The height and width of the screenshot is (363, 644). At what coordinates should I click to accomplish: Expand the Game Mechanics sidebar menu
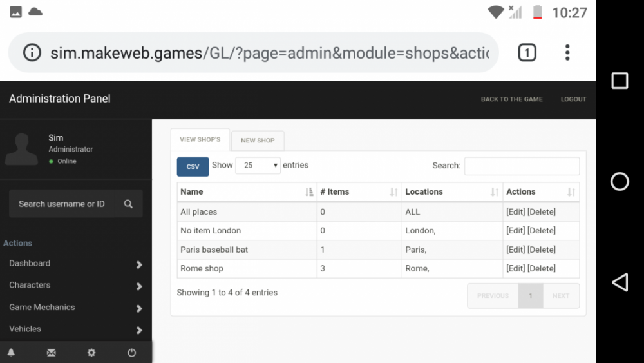[x=75, y=308]
